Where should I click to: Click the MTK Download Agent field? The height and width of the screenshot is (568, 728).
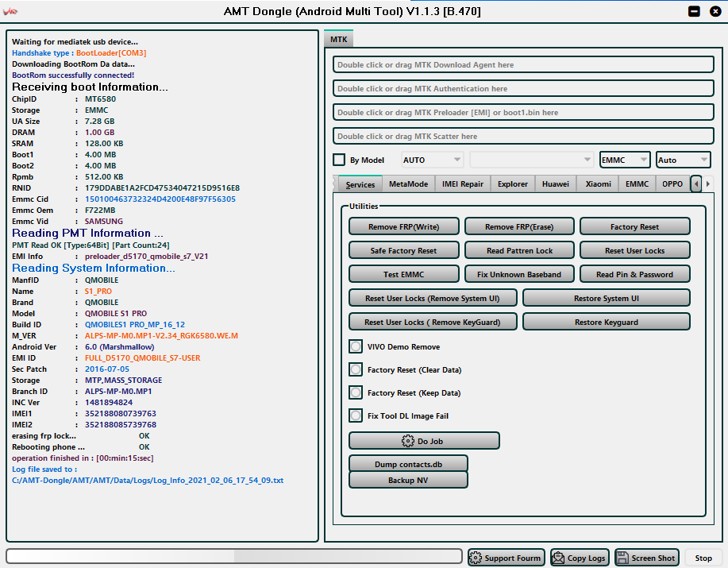[x=523, y=64]
